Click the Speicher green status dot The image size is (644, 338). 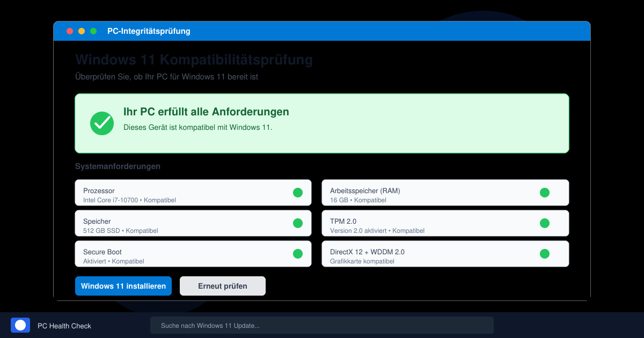[x=298, y=223]
